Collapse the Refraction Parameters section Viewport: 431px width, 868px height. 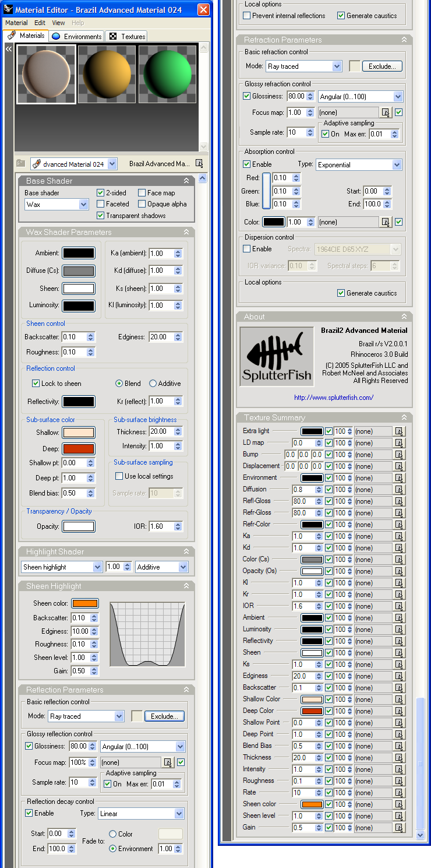404,40
